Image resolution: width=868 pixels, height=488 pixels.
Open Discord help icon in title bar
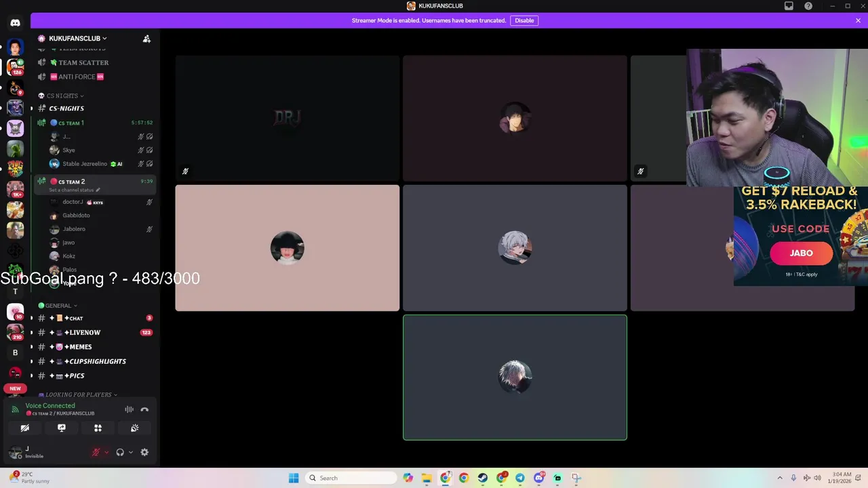click(808, 6)
